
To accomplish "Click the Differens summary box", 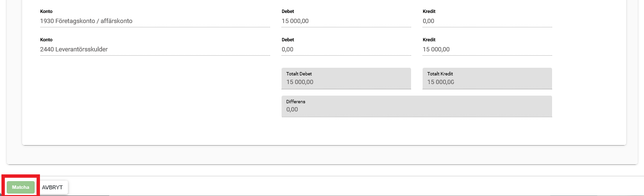I will [x=416, y=107].
